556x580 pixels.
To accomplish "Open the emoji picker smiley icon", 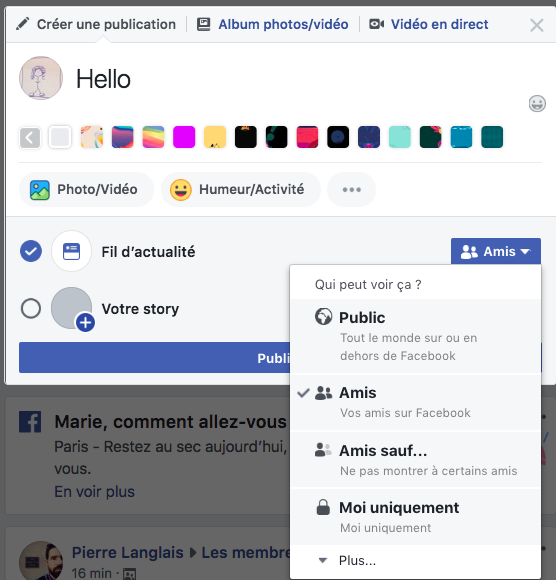I will 537,104.
